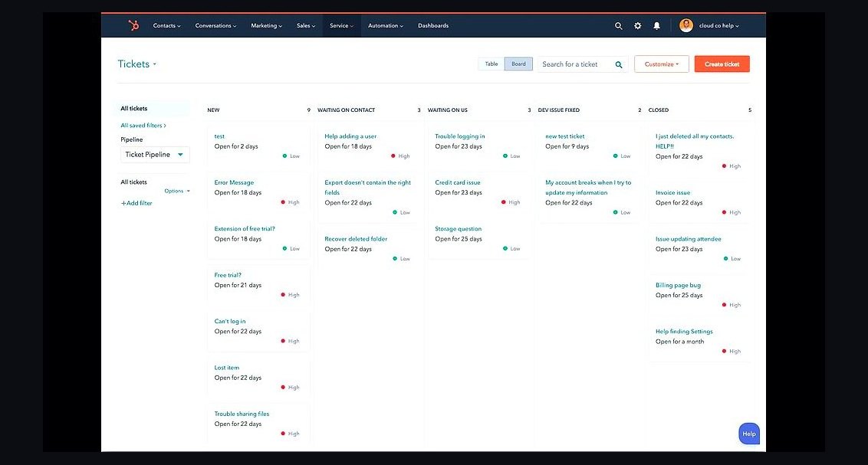The image size is (868, 465).
Task: Expand the Options dropdown
Action: [x=177, y=192]
